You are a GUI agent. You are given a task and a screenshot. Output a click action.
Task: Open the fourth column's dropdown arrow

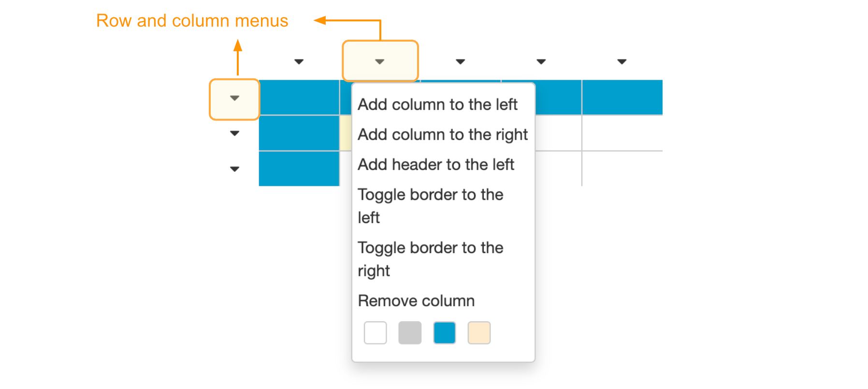click(x=540, y=61)
